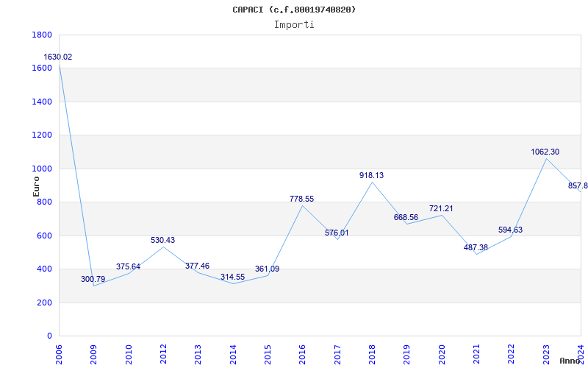Screen dimensions: 588x368
Task: Click the 2016 x-axis year label
Action: 303,355
